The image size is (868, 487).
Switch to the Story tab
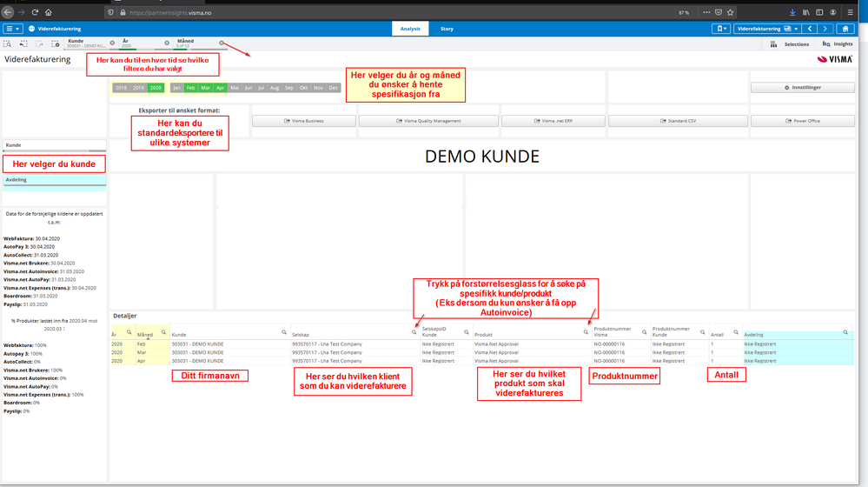click(447, 29)
